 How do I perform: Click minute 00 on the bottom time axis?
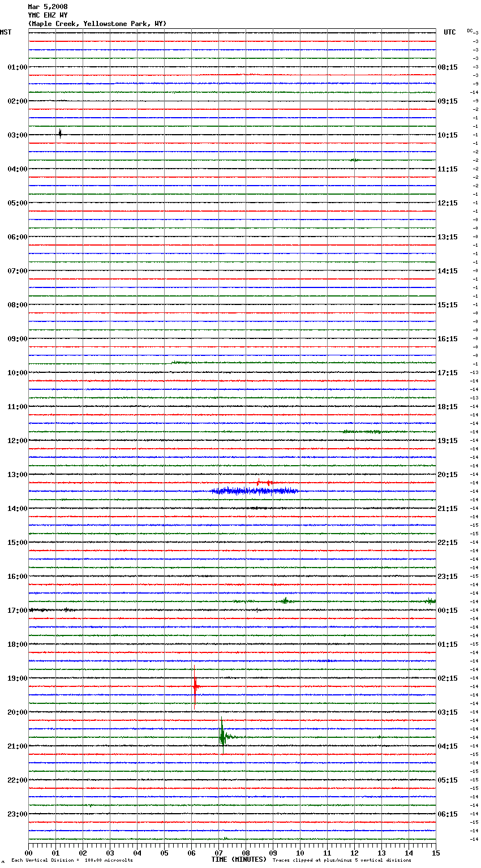[x=28, y=853]
